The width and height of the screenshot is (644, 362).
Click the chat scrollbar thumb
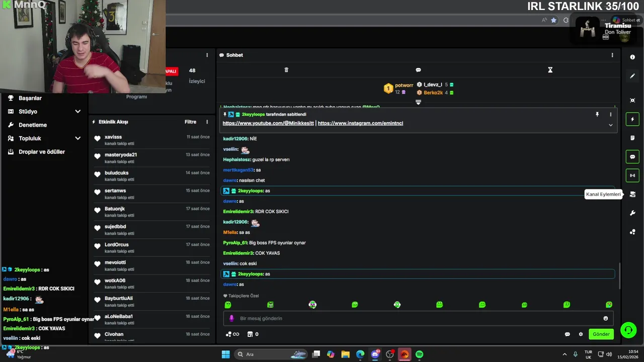click(619, 276)
